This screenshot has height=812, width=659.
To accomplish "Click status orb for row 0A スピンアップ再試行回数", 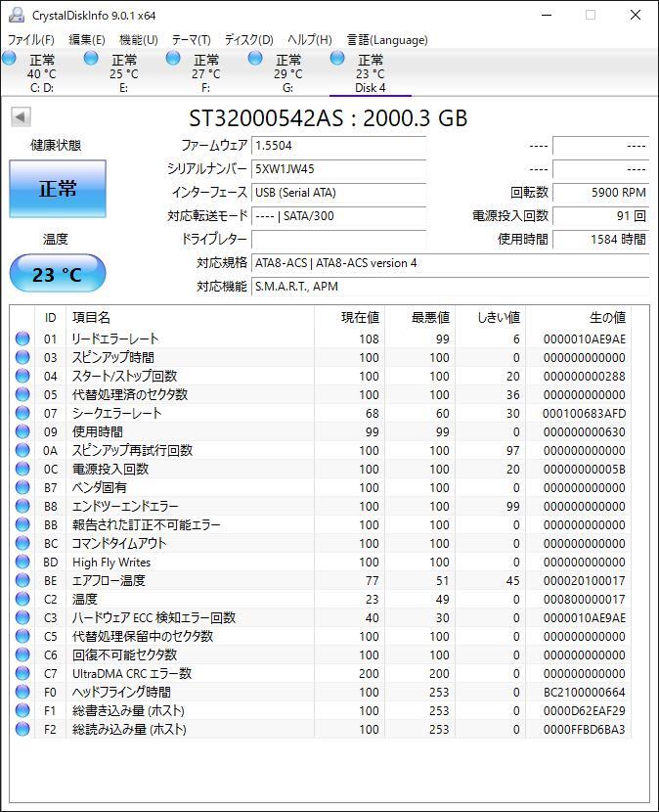I will (x=22, y=450).
